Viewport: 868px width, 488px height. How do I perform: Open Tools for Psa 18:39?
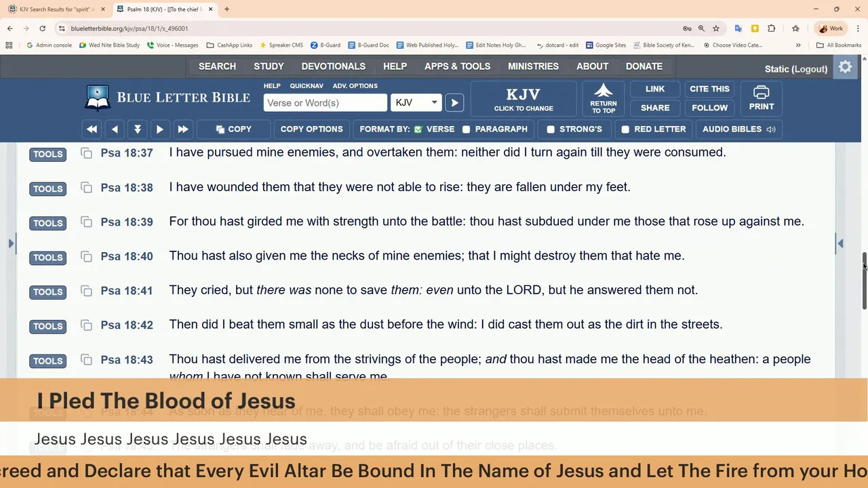[47, 223]
